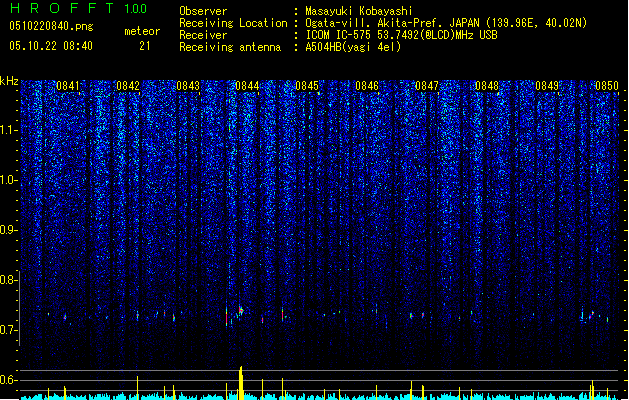
Task: Click the 0846 time marker
Action: [367, 86]
